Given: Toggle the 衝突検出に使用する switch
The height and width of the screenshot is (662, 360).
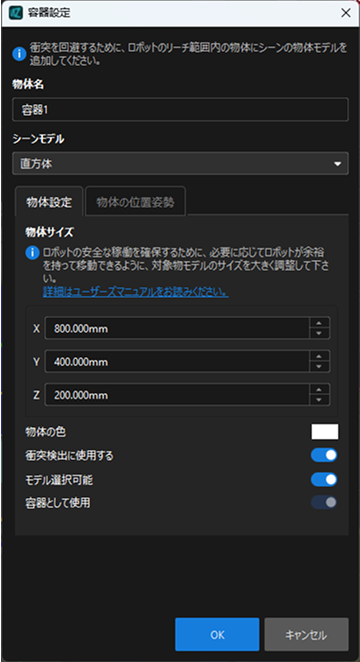Looking at the screenshot, I should tap(324, 455).
